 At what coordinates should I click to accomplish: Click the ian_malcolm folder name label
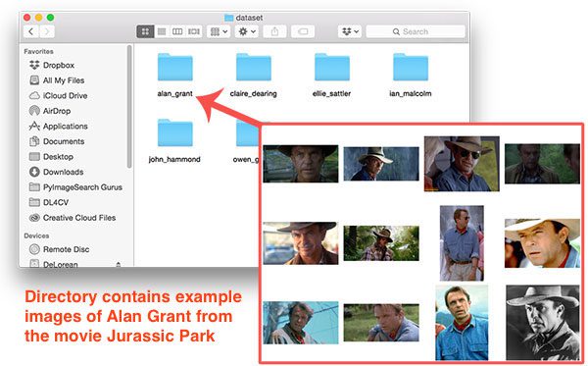411,93
